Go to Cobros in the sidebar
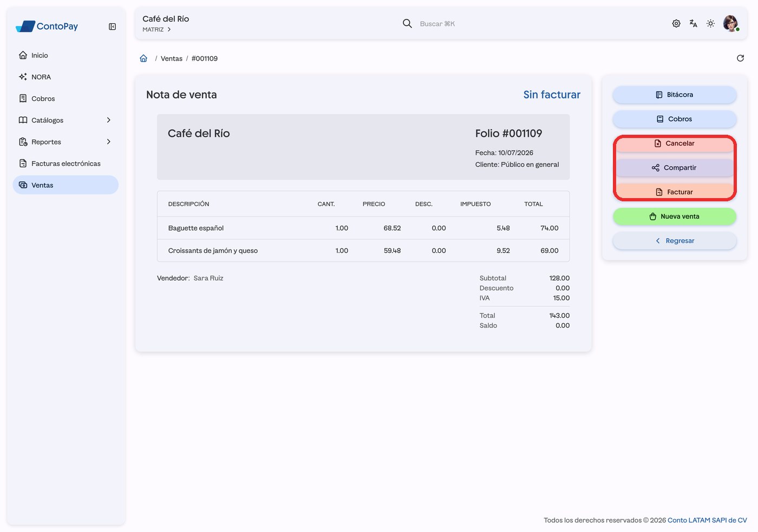 [66, 98]
